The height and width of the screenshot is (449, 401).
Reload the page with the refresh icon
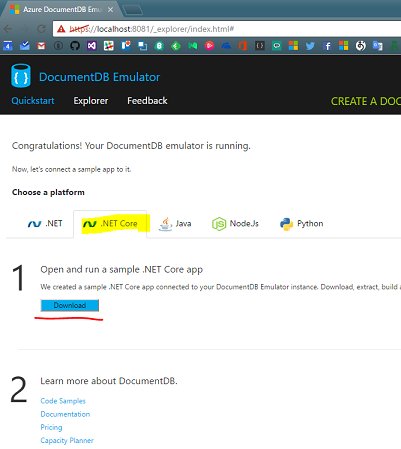[x=41, y=29]
